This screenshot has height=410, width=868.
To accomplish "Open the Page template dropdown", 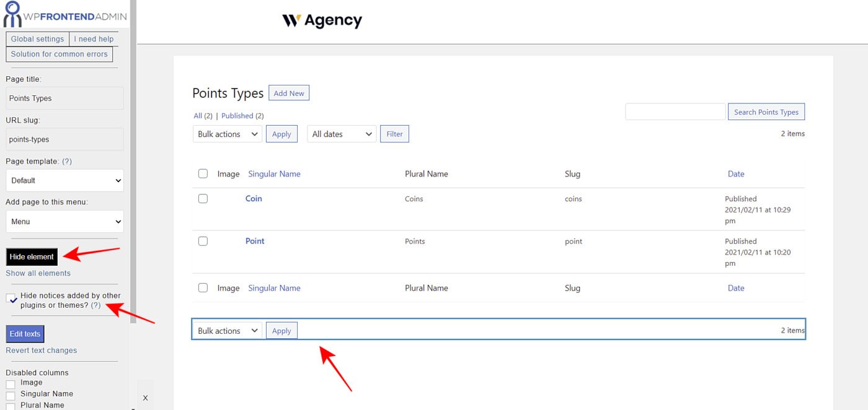I will [x=64, y=181].
